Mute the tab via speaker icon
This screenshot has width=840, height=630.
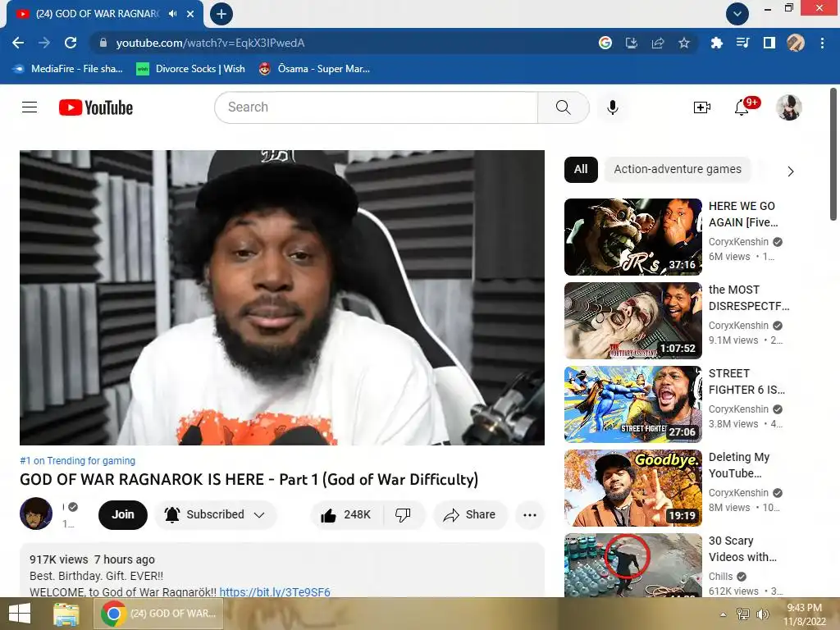point(172,14)
